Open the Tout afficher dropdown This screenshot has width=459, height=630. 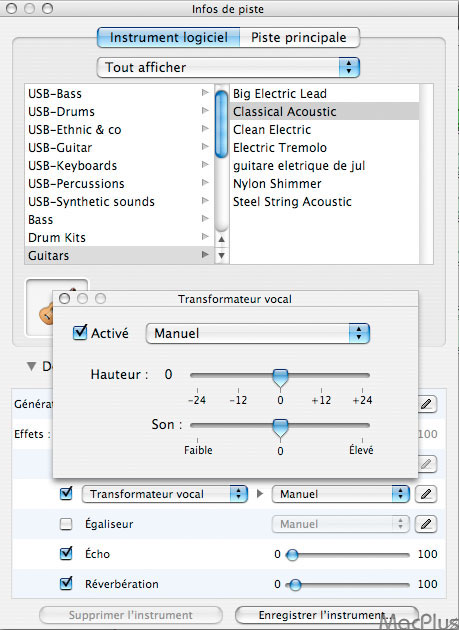pos(228,67)
